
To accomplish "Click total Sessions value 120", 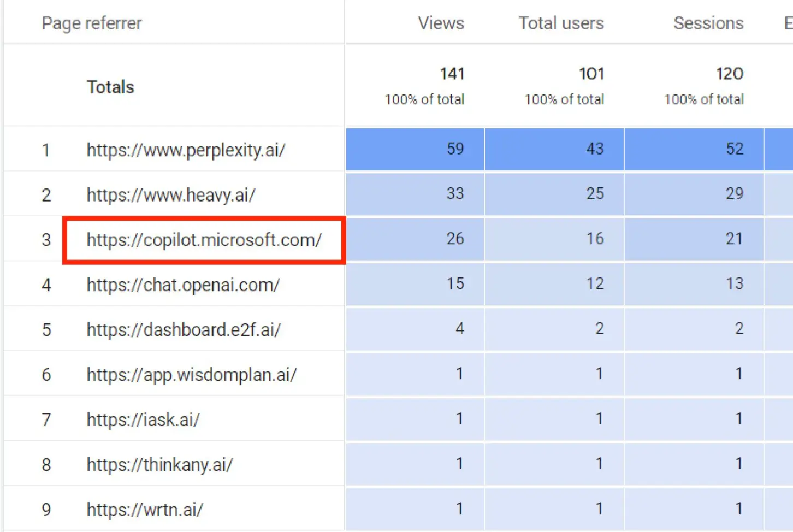I will (x=730, y=74).
